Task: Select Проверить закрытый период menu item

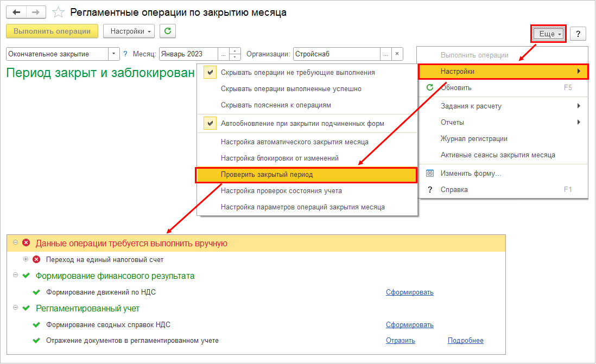Action: [x=306, y=175]
